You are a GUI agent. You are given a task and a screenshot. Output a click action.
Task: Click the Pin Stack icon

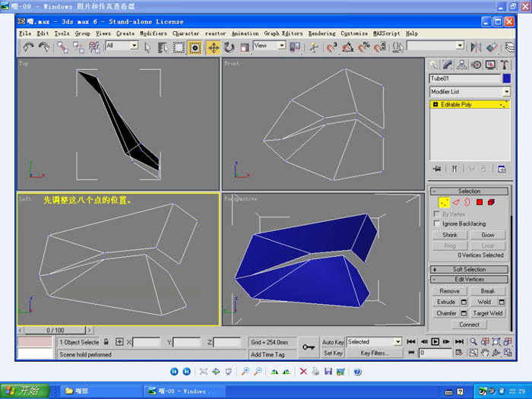(x=437, y=168)
